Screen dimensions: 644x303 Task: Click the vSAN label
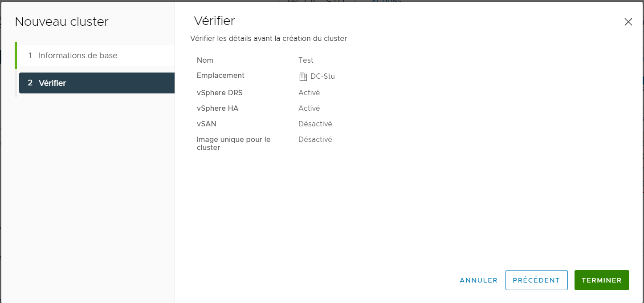(207, 124)
